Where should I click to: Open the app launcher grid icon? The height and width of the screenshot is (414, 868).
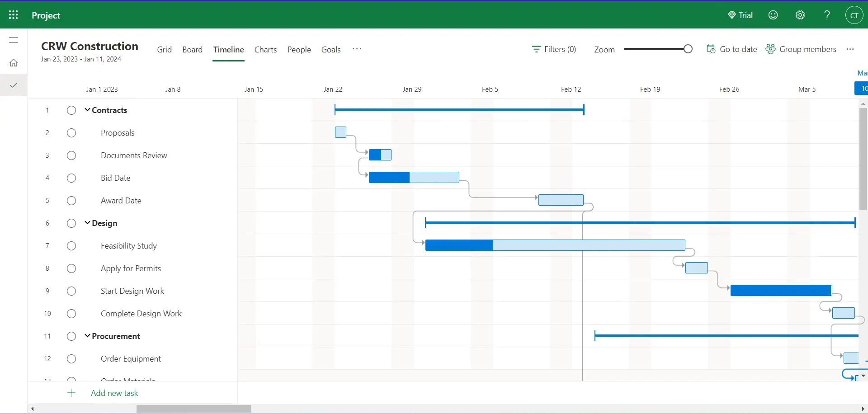13,14
